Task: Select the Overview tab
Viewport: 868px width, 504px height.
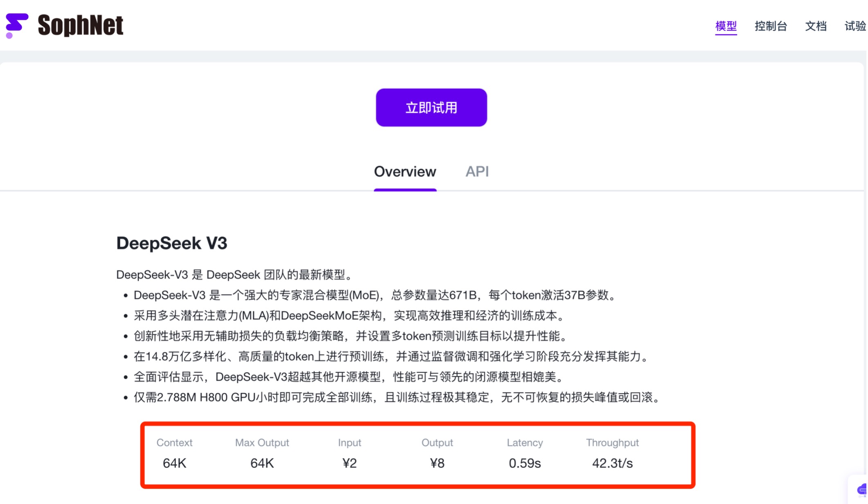Action: coord(405,171)
